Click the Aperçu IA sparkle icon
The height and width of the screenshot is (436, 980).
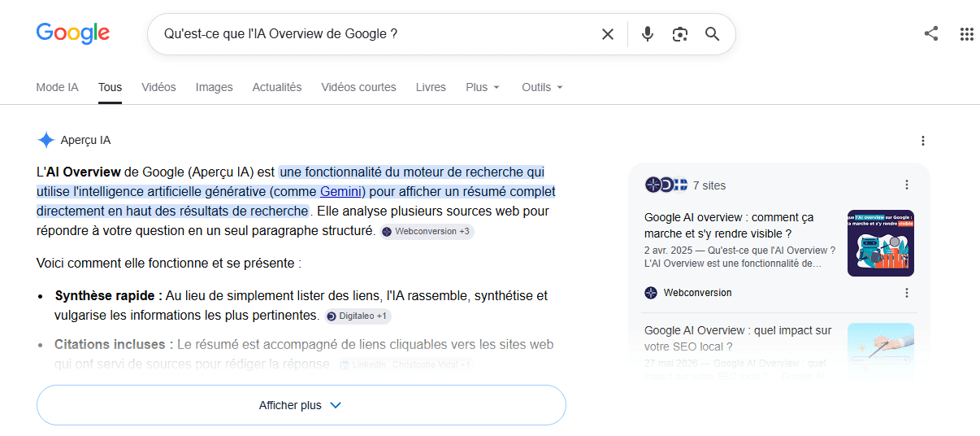pos(46,140)
